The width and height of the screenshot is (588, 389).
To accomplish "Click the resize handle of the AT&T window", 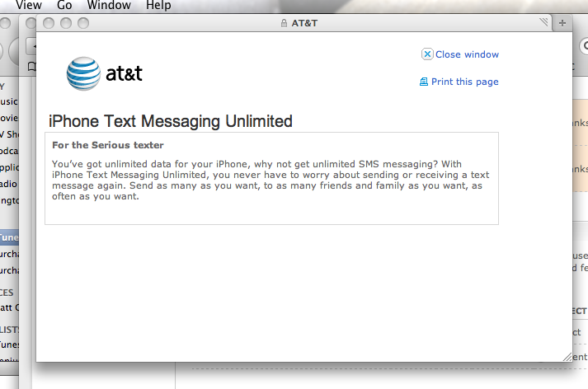I will click(x=567, y=357).
